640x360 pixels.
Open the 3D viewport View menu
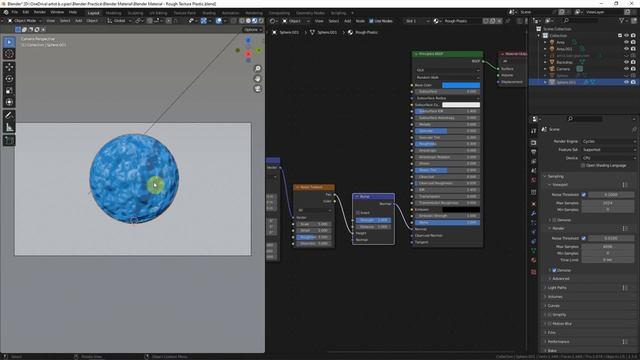[x=50, y=20]
